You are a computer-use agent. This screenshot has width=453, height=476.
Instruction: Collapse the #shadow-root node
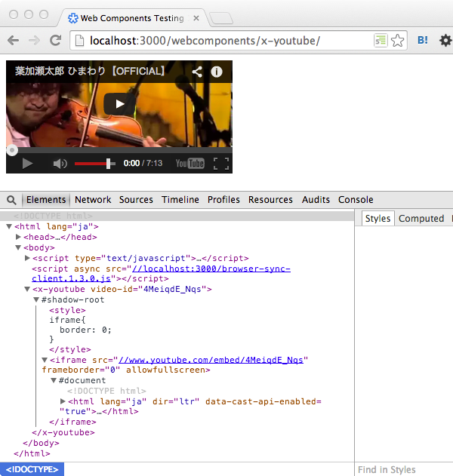tap(36, 300)
